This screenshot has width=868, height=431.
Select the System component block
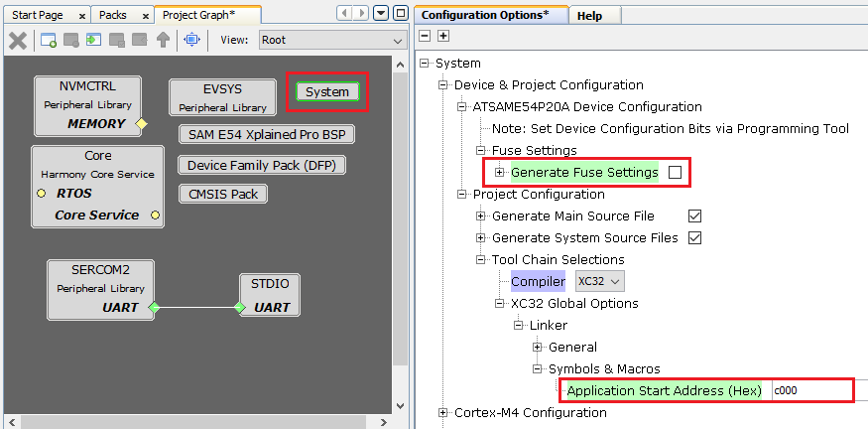pyautogui.click(x=326, y=92)
